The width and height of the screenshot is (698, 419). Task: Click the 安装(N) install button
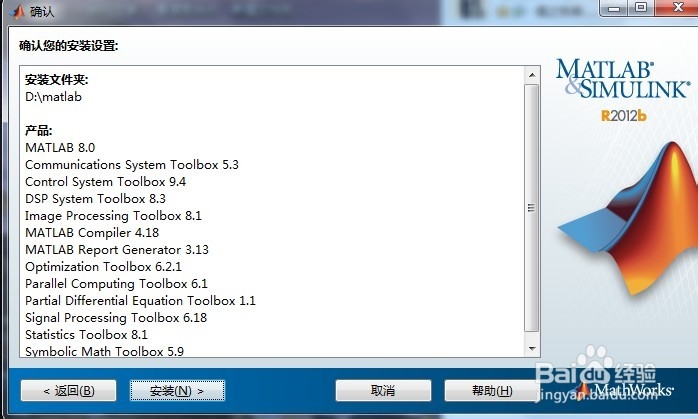pos(177,391)
